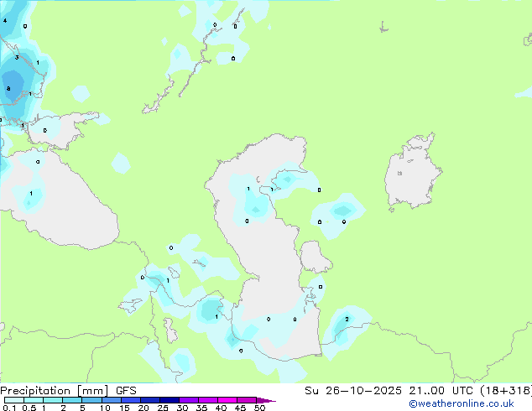Select the 35 mm violet legend swatch

tap(208, 400)
